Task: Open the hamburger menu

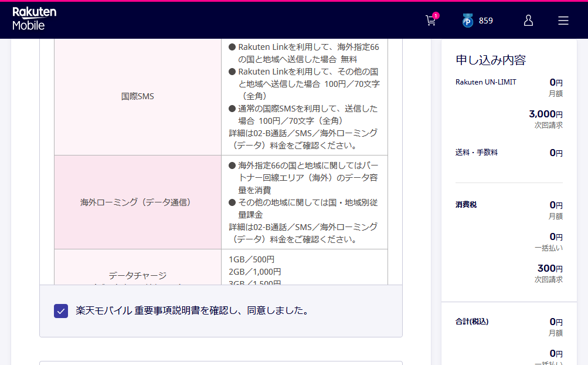Action: (563, 21)
